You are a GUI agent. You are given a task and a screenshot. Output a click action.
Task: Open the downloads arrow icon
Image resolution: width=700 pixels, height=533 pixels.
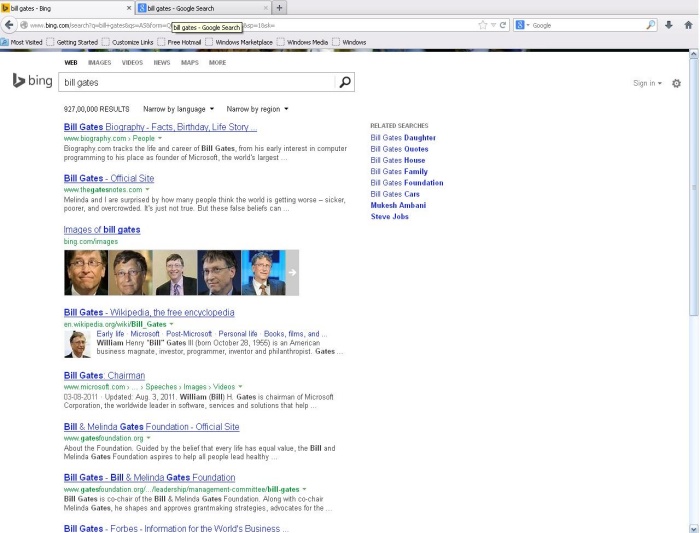point(669,25)
